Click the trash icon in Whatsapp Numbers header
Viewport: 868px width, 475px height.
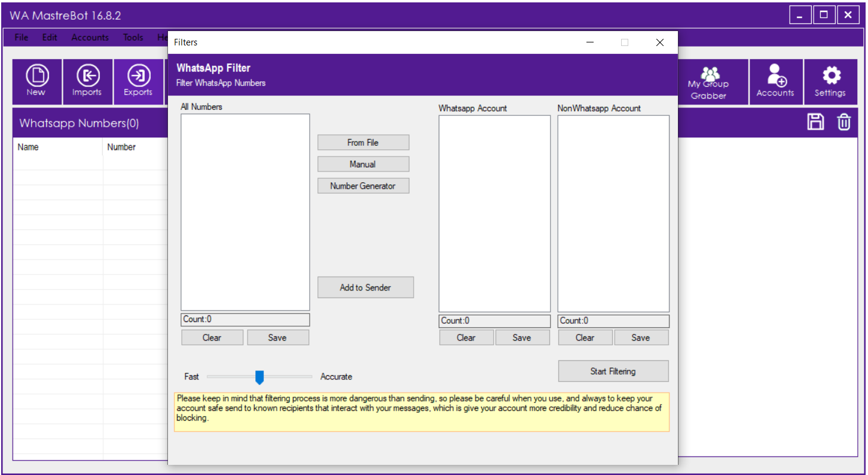843,122
